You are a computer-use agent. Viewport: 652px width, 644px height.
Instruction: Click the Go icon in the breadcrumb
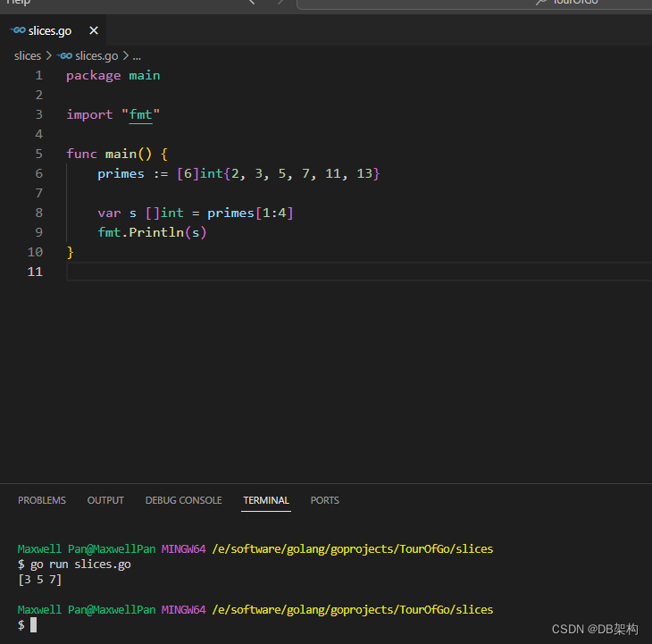pos(65,55)
